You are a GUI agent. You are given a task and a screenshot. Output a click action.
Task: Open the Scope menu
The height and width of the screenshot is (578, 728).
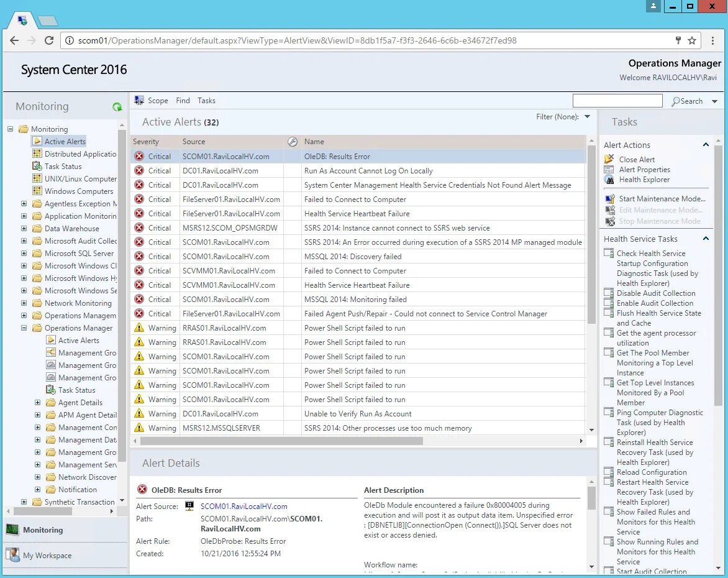[x=158, y=100]
